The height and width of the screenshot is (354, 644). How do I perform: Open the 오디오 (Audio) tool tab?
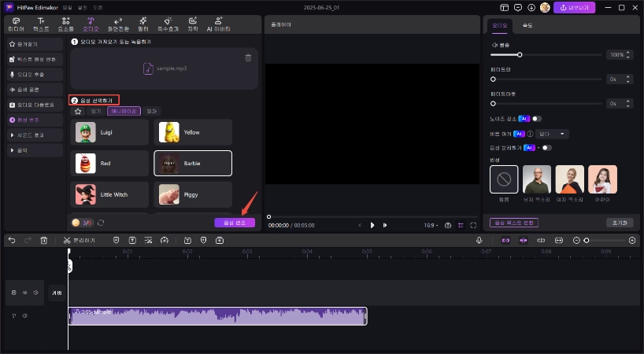point(91,24)
